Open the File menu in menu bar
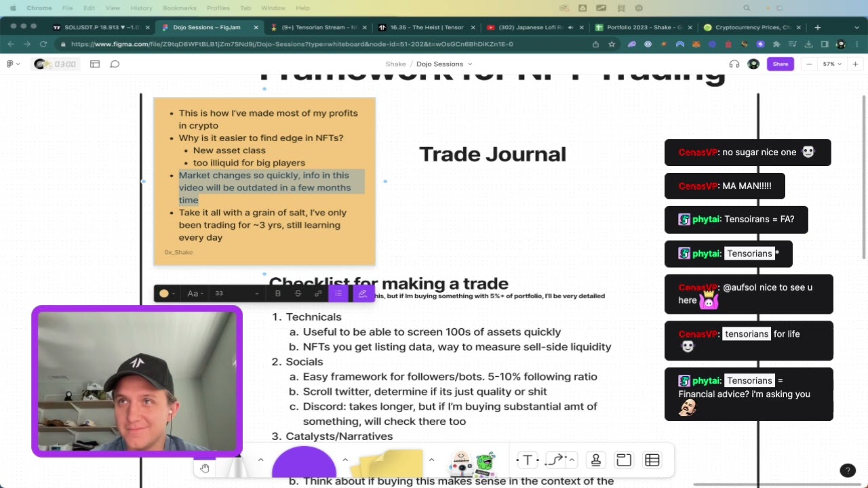This screenshot has height=488, width=868. point(67,8)
